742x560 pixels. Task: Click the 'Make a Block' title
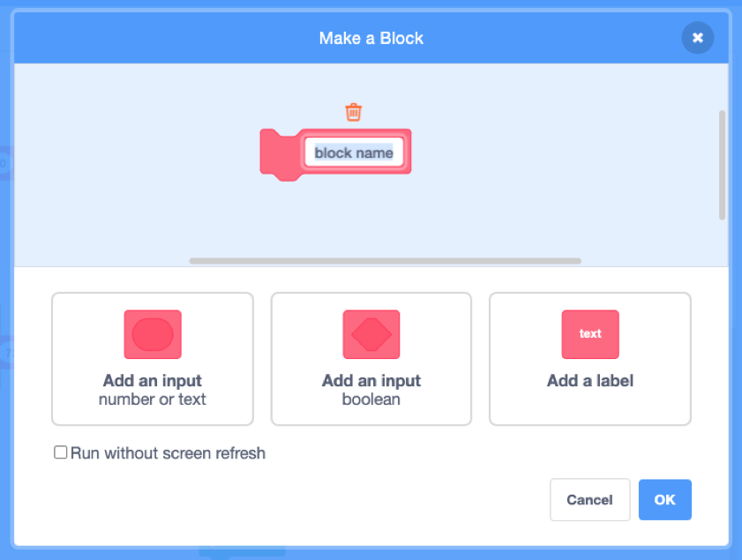pyautogui.click(x=371, y=38)
